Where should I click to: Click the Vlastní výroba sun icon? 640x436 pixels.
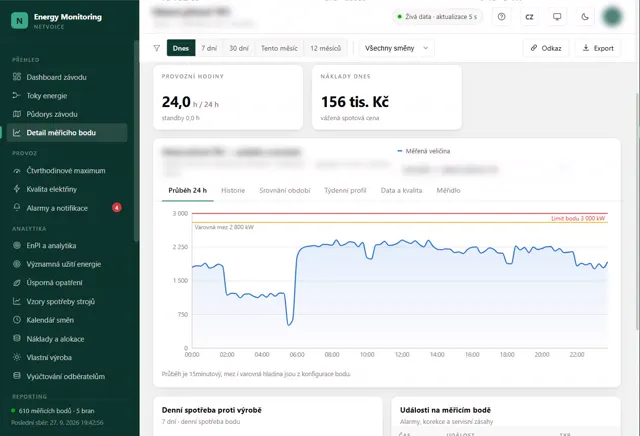point(17,357)
